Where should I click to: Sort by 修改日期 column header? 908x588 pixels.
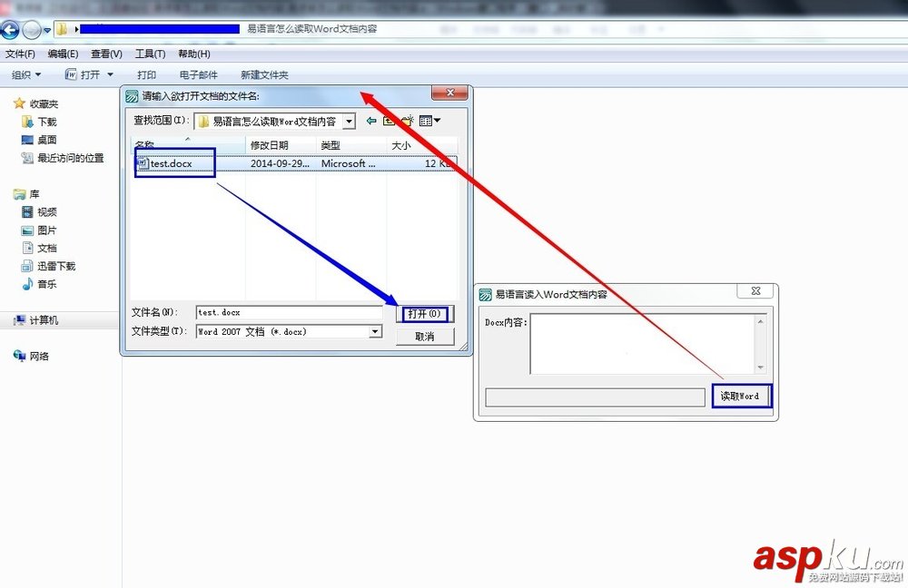click(281, 145)
